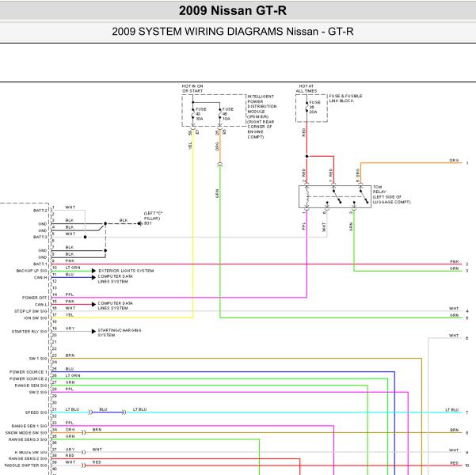Click the 'BRN' wire label at pin 23

coord(70,355)
